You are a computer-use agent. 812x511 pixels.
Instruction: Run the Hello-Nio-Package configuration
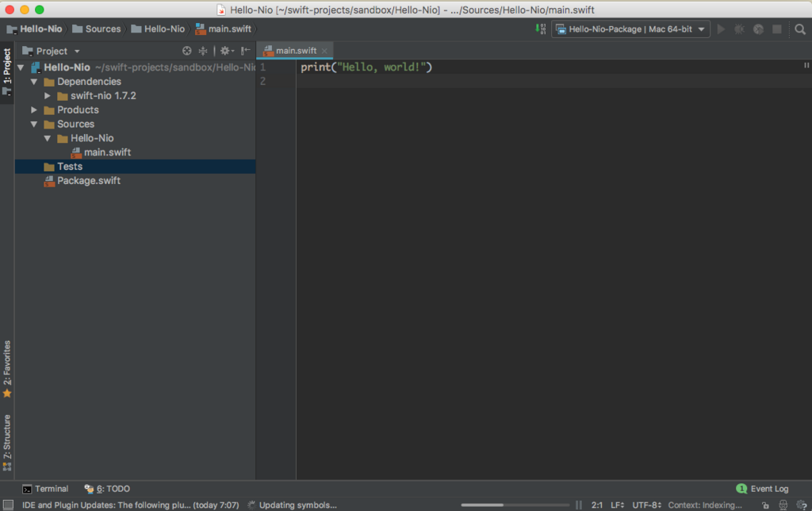click(721, 29)
